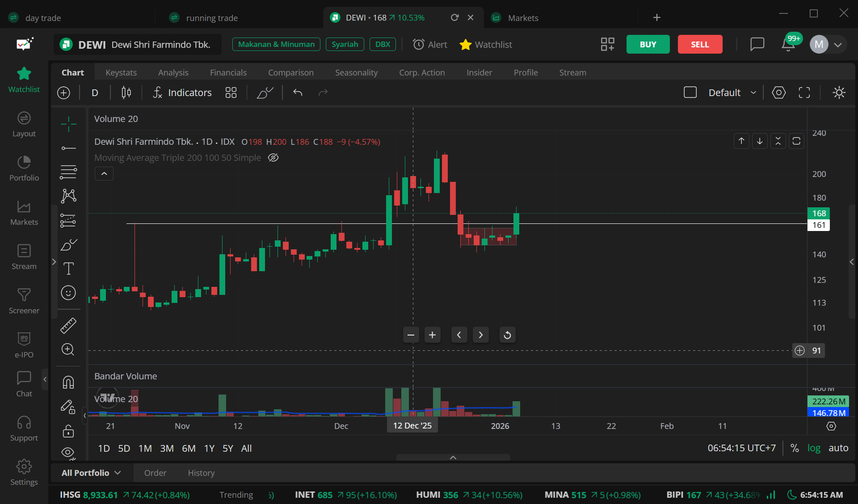Screen dimensions: 858x504
Task: Switch to the Financials tab
Action: (228, 72)
